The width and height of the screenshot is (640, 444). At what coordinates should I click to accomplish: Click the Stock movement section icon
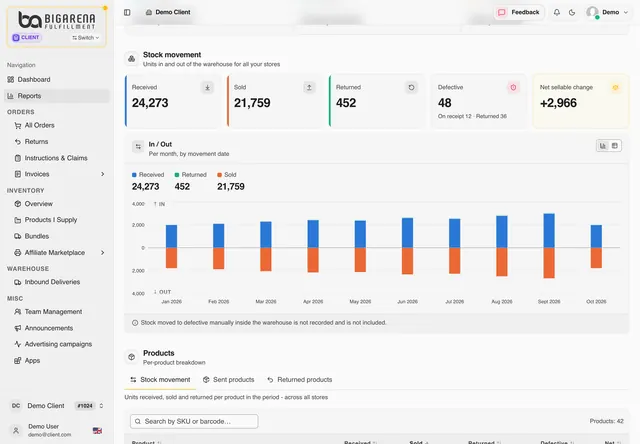[x=131, y=59]
